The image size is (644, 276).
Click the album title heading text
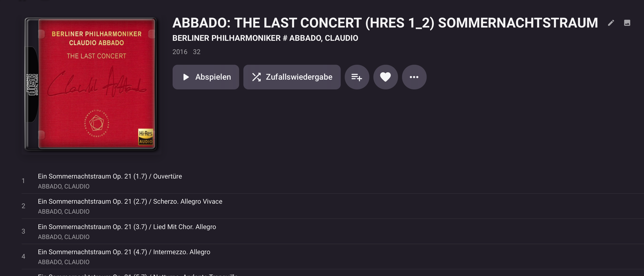point(385,23)
